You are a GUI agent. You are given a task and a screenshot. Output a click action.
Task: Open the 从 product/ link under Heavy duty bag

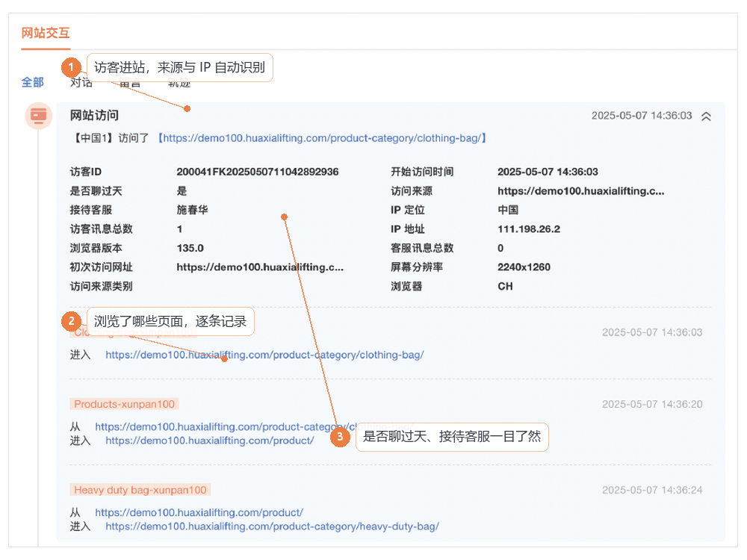pyautogui.click(x=199, y=512)
